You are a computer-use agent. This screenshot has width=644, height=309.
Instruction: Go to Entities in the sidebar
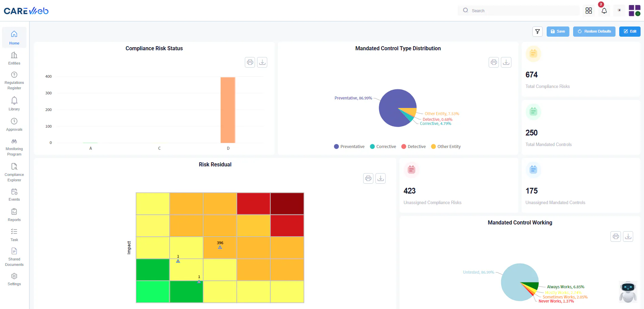[14, 58]
